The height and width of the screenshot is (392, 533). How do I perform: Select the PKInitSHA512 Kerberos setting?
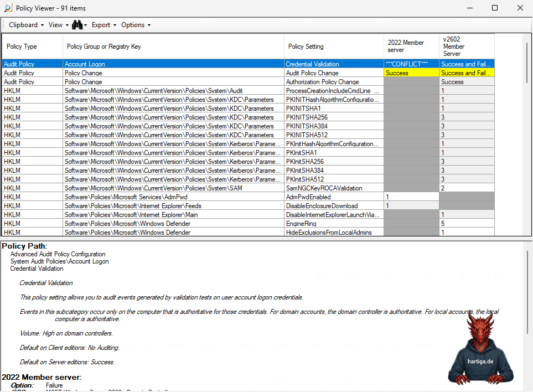point(334,179)
